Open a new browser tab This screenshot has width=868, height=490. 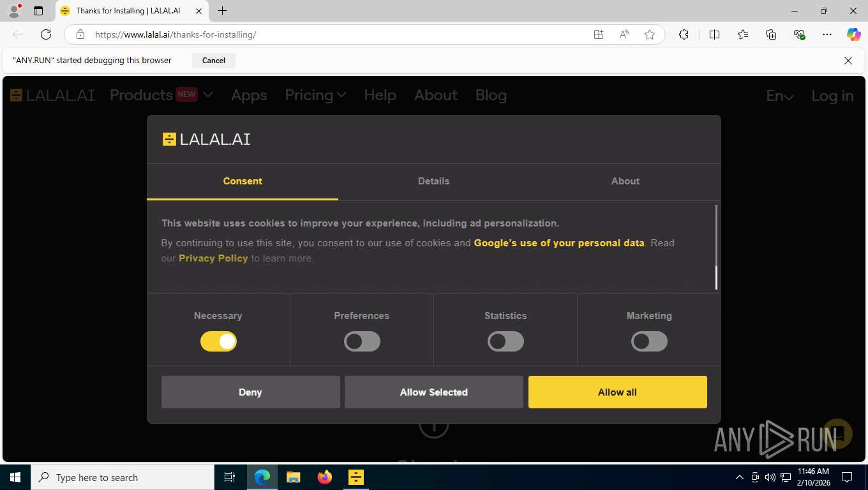click(x=222, y=11)
